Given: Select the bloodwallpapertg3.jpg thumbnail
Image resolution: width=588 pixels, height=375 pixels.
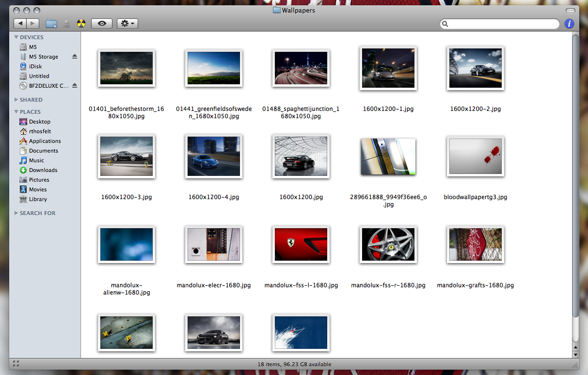Looking at the screenshot, I should (x=476, y=156).
